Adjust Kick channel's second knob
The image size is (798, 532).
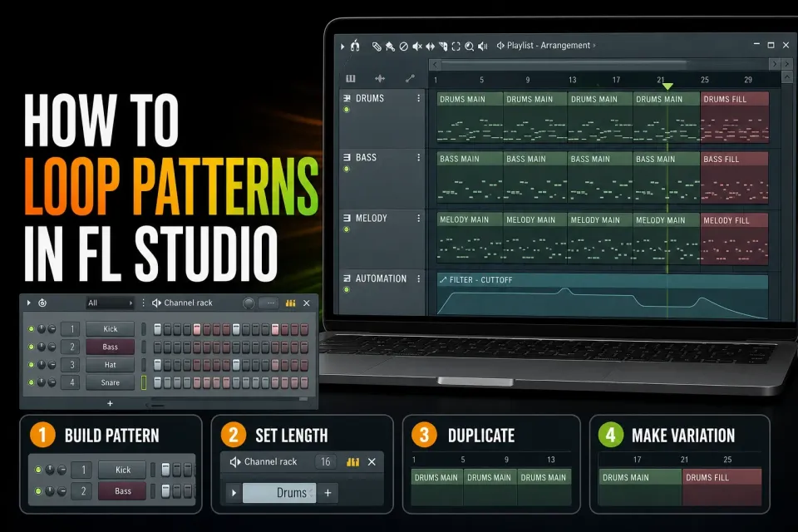(52, 329)
